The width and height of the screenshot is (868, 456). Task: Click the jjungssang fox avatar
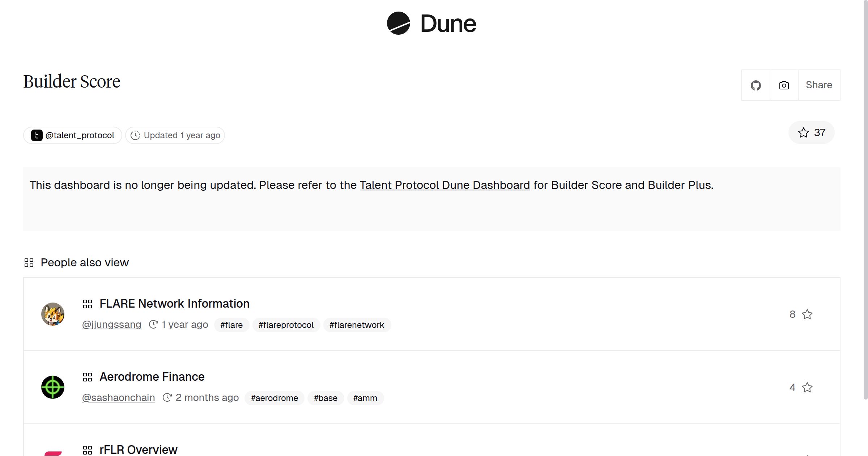click(x=53, y=314)
